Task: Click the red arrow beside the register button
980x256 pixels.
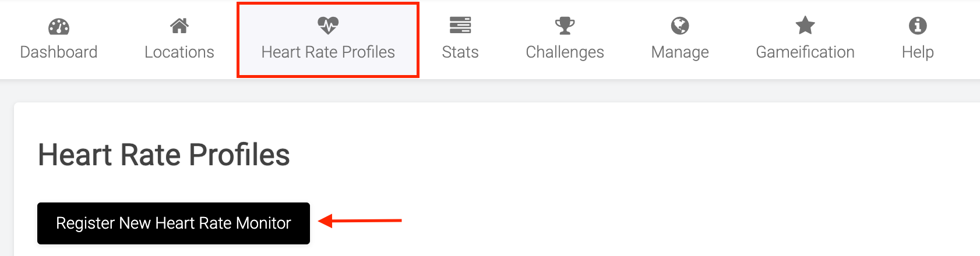Action: (x=360, y=221)
